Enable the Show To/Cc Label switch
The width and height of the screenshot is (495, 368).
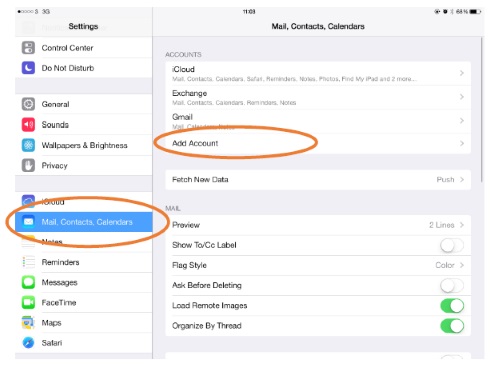pos(452,245)
